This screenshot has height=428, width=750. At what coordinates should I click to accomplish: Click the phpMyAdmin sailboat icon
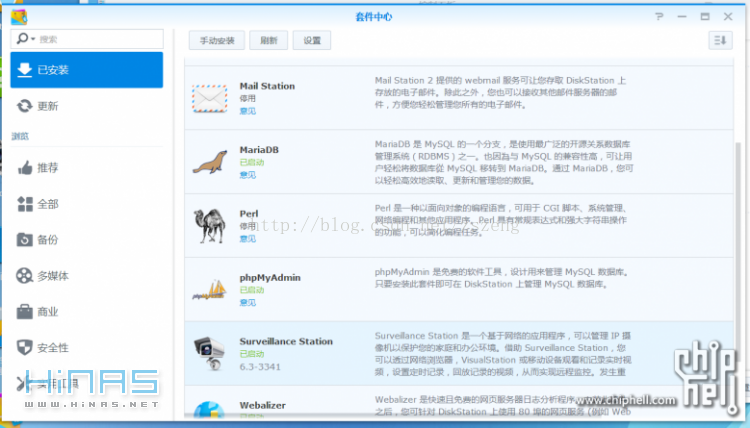click(210, 290)
